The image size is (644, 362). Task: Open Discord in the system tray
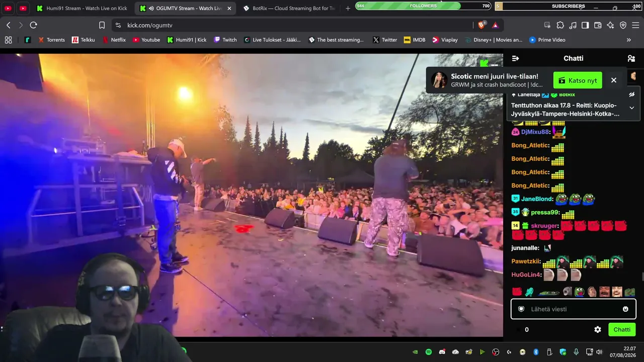442,352
